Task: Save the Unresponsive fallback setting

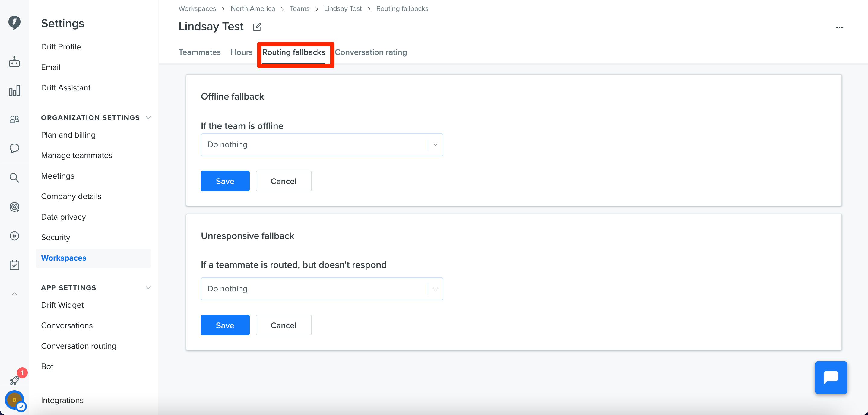Action: tap(225, 325)
